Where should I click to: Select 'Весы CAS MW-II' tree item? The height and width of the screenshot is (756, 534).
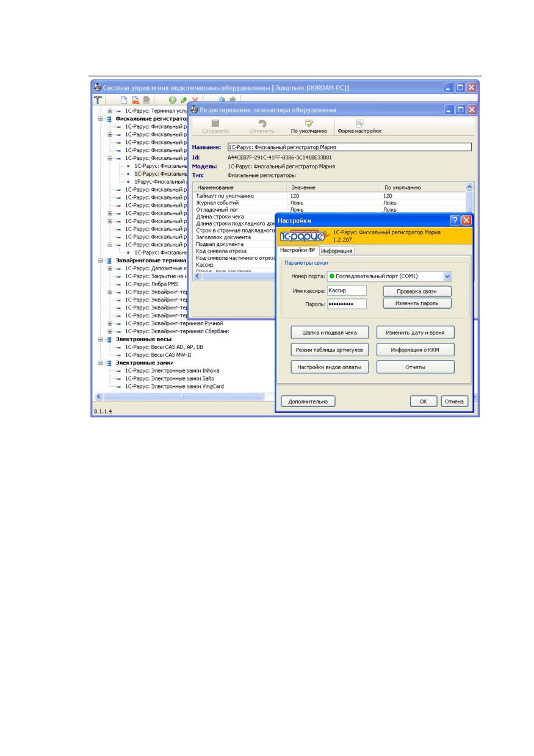(159, 355)
